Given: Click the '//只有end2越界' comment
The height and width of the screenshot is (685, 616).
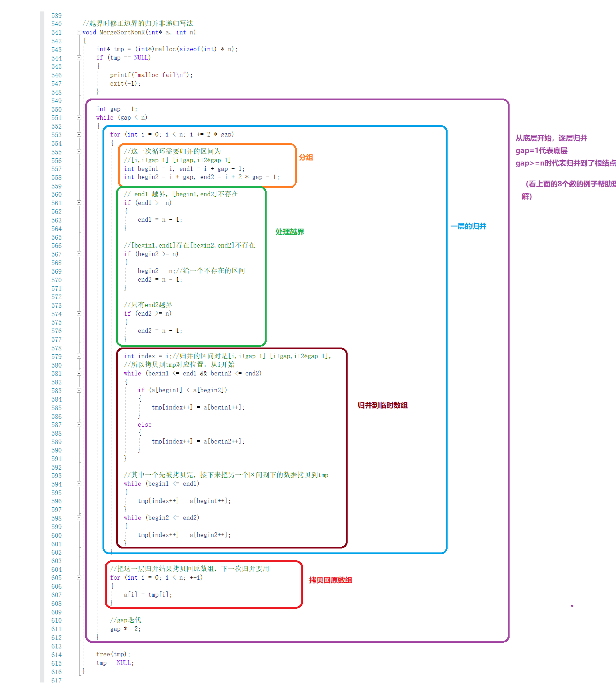Looking at the screenshot, I should tap(148, 305).
